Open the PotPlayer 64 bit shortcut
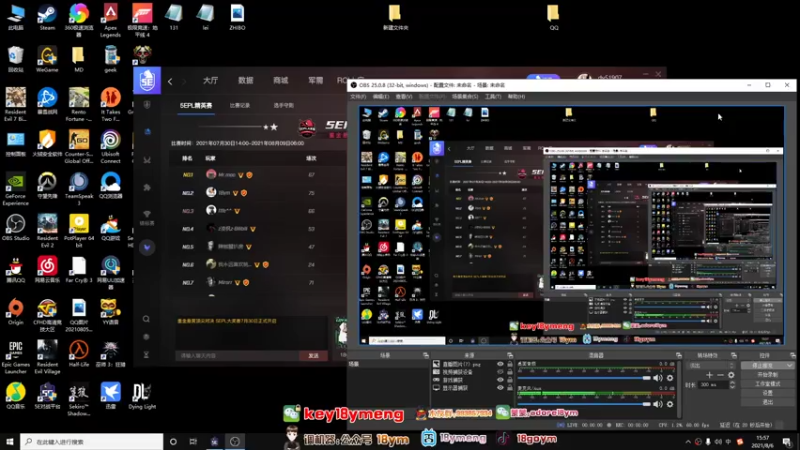Image resolution: width=800 pixels, height=450 pixels. [x=79, y=231]
